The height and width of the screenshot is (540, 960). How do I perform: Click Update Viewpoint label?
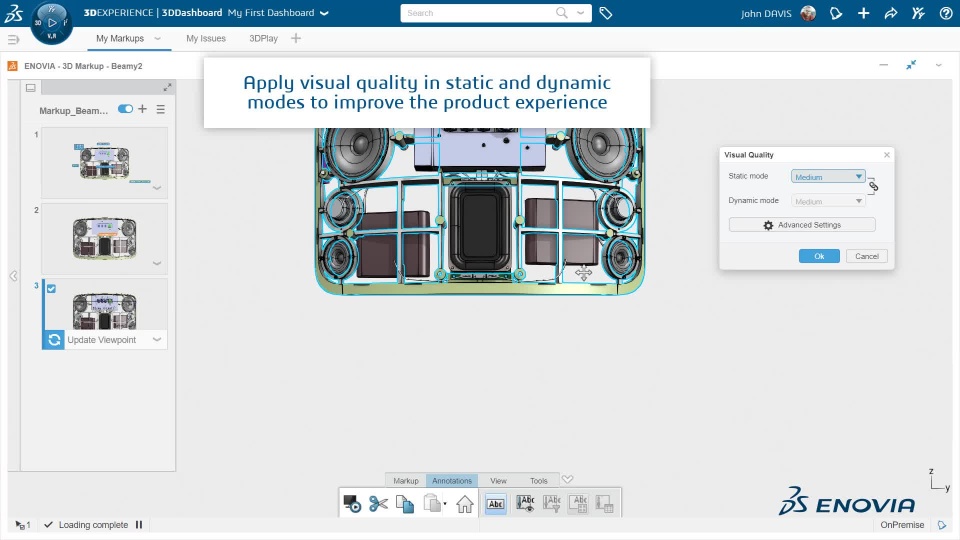(102, 340)
